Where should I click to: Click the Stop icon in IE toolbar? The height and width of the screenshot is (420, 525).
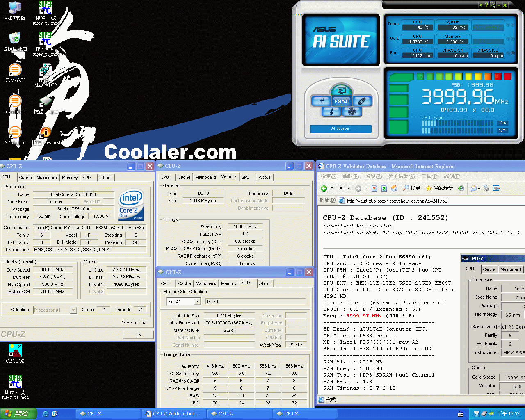[x=374, y=188]
